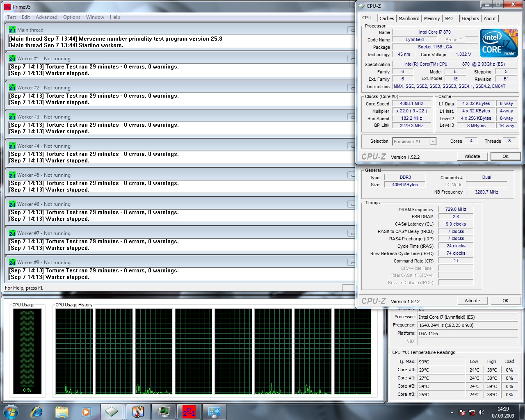Click the Core #2 temperature '34°C'
The width and height of the screenshot is (525, 420).
point(441,386)
